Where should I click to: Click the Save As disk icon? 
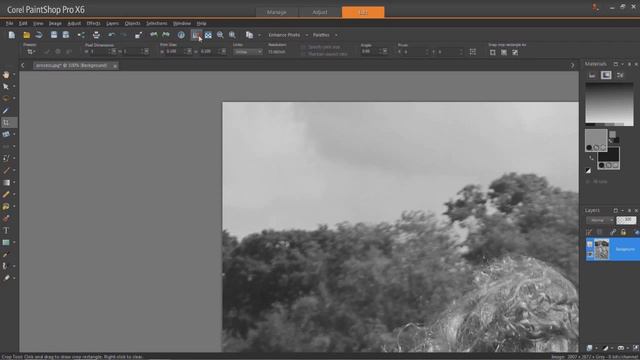(x=66, y=35)
